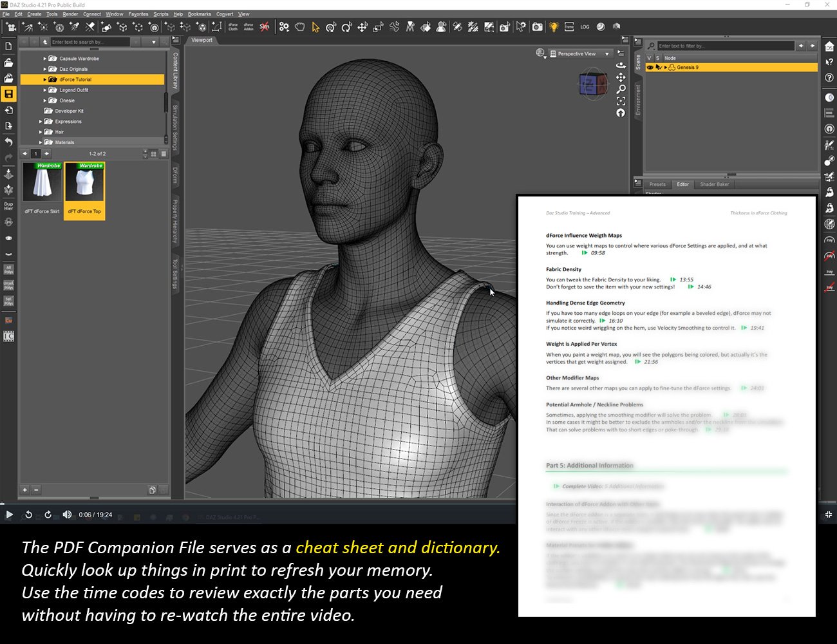Click the dForce Addon toolbar icon
Screen dimensions: 837x644
pyautogui.click(x=250, y=27)
